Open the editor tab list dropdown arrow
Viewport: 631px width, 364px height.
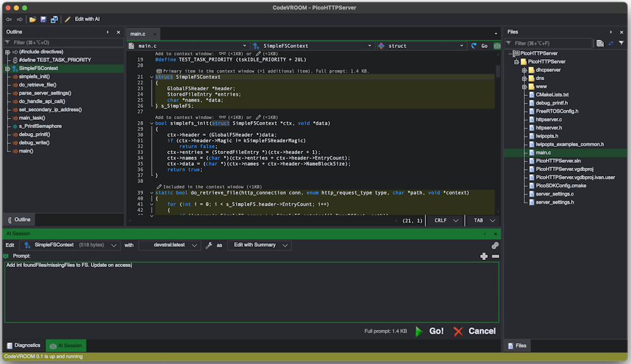(496, 34)
